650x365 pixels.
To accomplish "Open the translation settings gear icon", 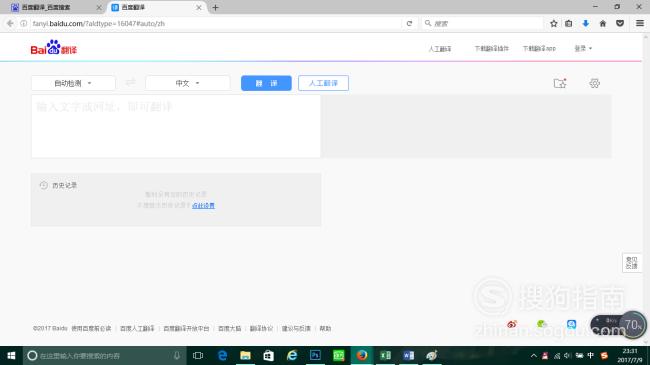I will pos(594,83).
